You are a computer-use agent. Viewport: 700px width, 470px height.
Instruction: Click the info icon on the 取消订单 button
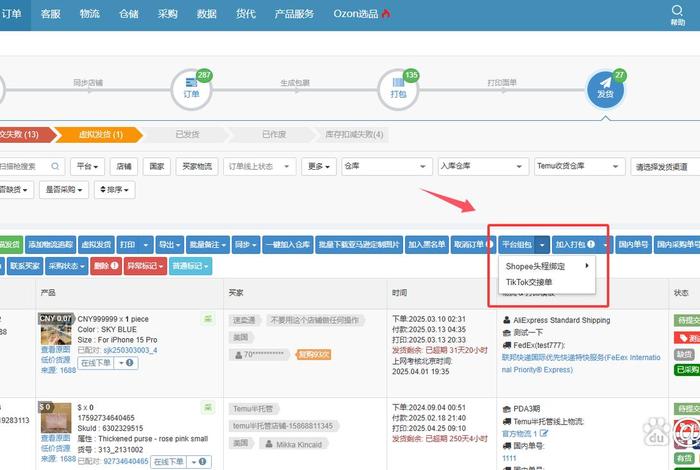490,244
